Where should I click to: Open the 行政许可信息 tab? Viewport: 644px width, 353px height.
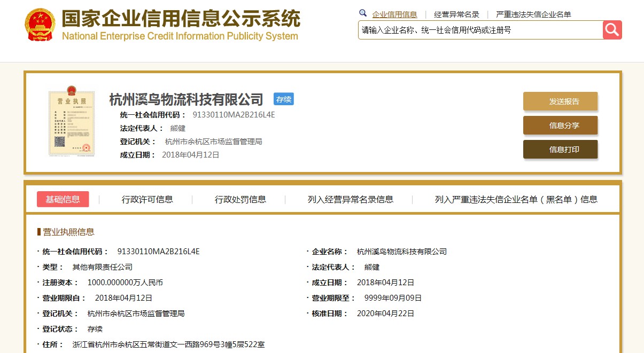tap(148, 199)
